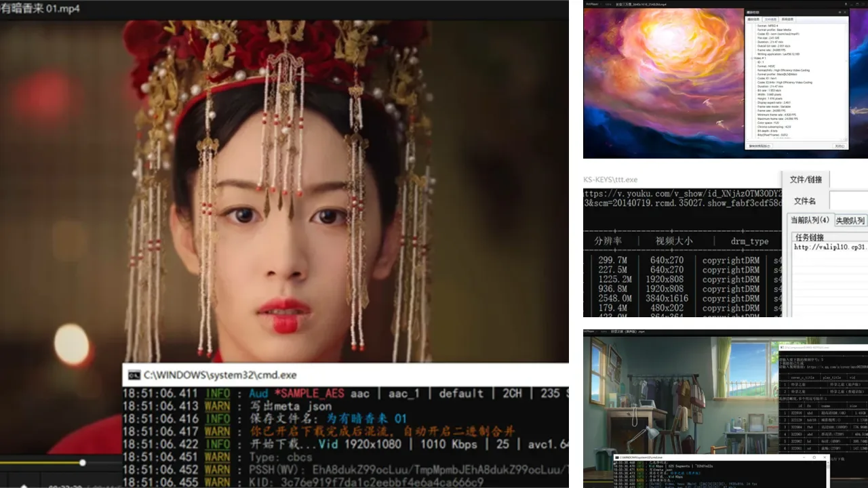Image resolution: width=868 pixels, height=488 pixels.
Task: Click the small cmd icon in the bottom-right console title bar
Action: click(x=617, y=457)
